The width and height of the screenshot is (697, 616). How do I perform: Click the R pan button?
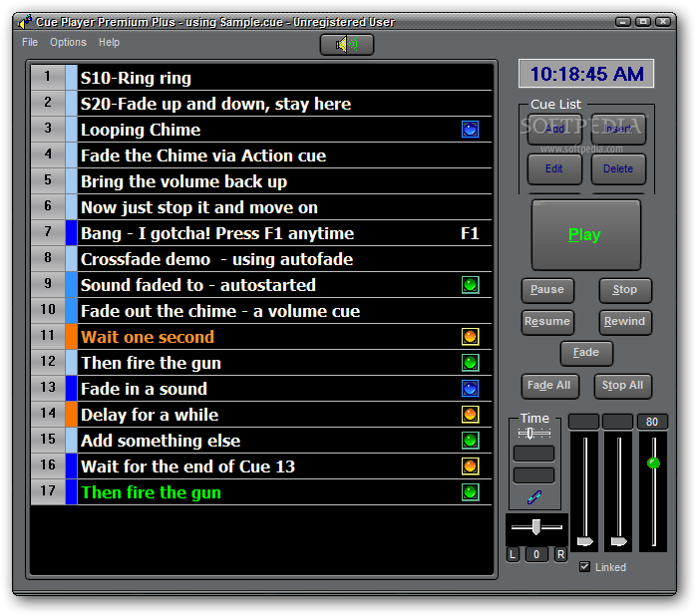pyautogui.click(x=561, y=554)
